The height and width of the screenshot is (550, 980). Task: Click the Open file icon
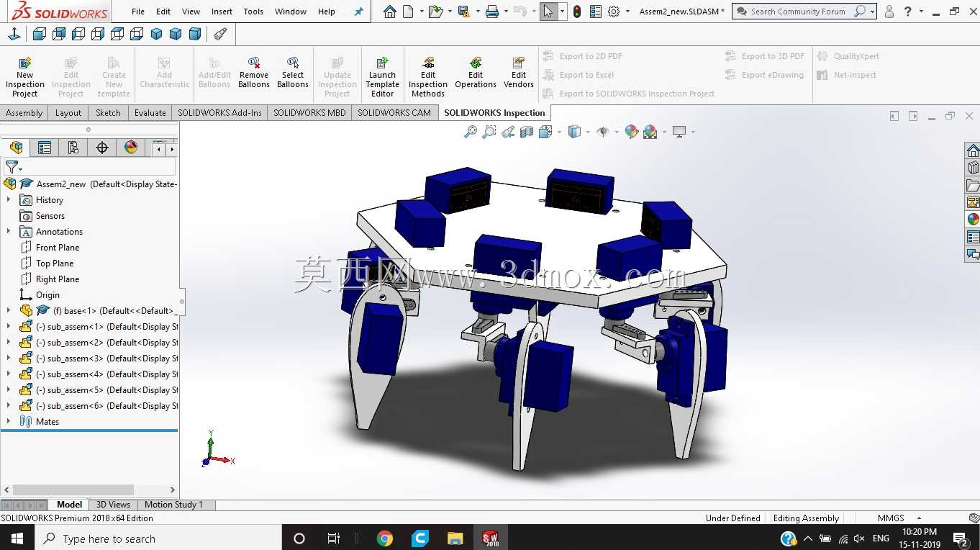click(x=435, y=12)
